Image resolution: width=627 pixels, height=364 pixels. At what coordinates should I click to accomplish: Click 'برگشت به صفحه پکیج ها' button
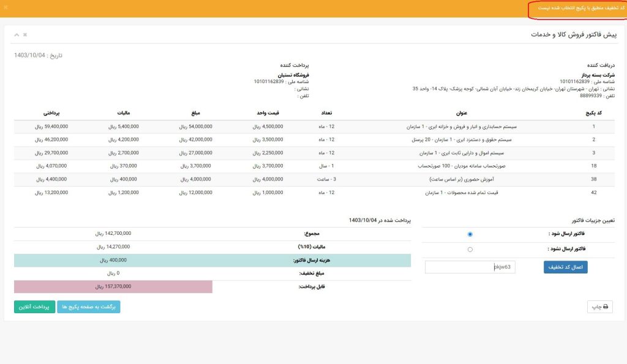pos(89,306)
